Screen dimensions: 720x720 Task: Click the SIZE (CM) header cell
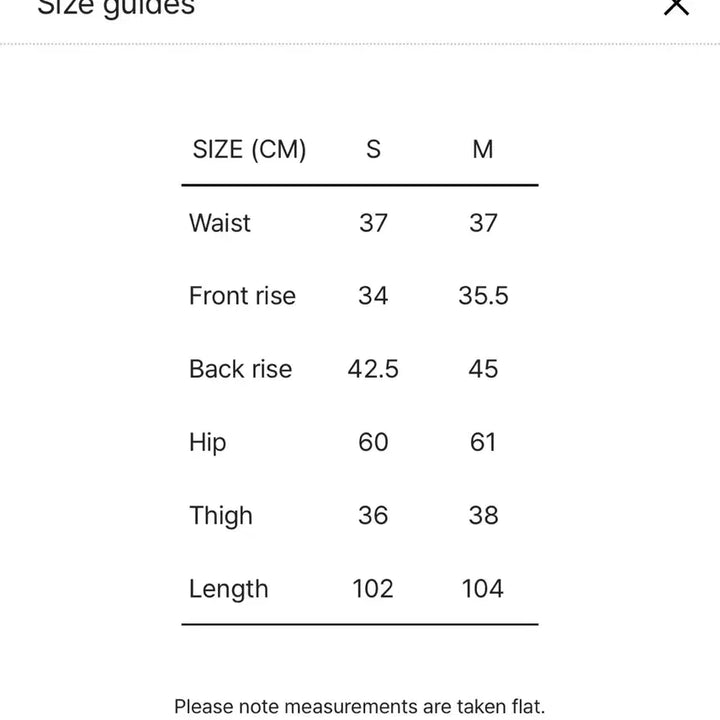coord(249,150)
